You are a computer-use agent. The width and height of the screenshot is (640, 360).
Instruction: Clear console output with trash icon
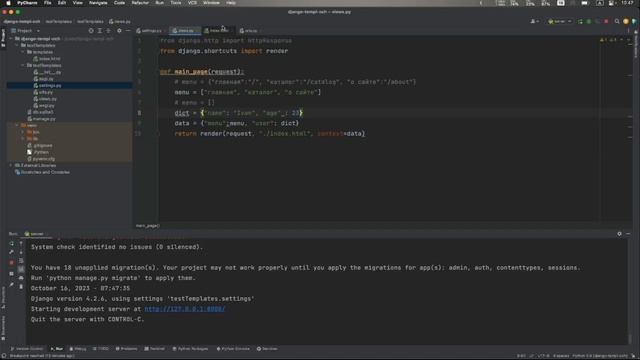point(21,287)
